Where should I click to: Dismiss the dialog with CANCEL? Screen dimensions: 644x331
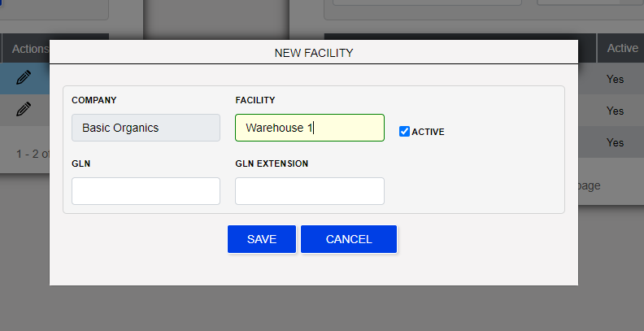348,239
